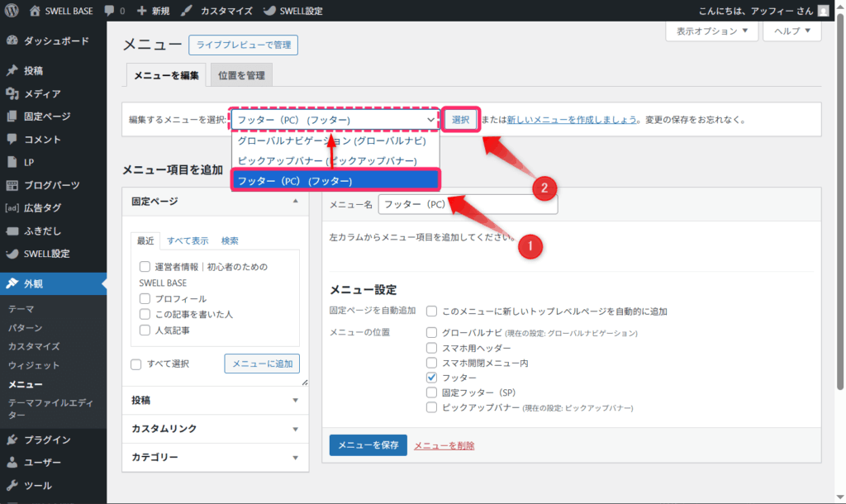Open テーマ in the 外観 submenu
The image size is (846, 504).
(x=21, y=309)
